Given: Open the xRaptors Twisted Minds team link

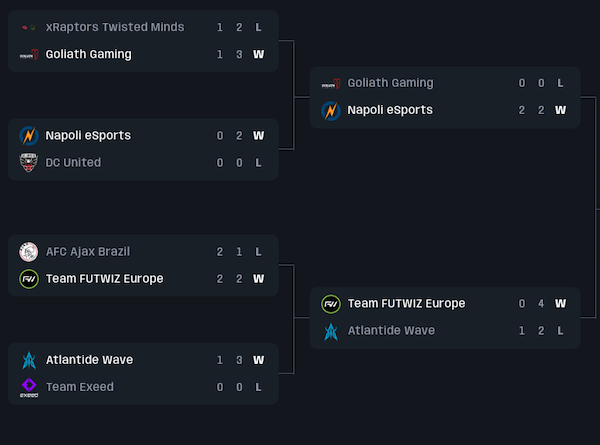Looking at the screenshot, I should pyautogui.click(x=115, y=27).
